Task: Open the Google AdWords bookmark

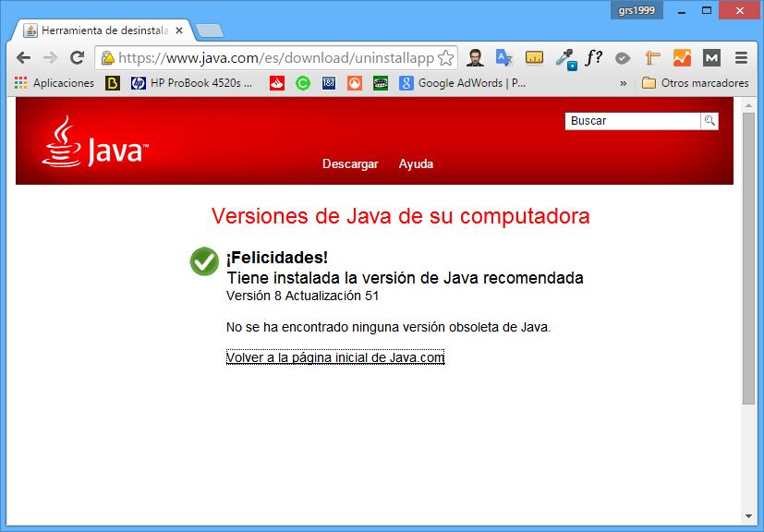Action: click(x=463, y=83)
